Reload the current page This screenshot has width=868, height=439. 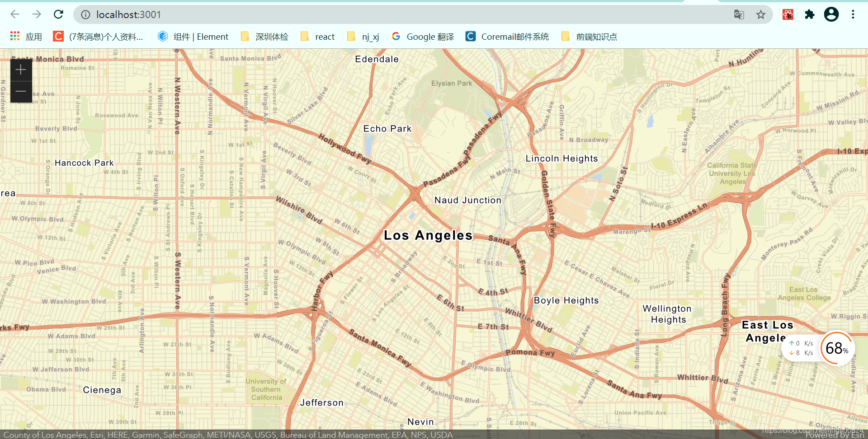(58, 14)
